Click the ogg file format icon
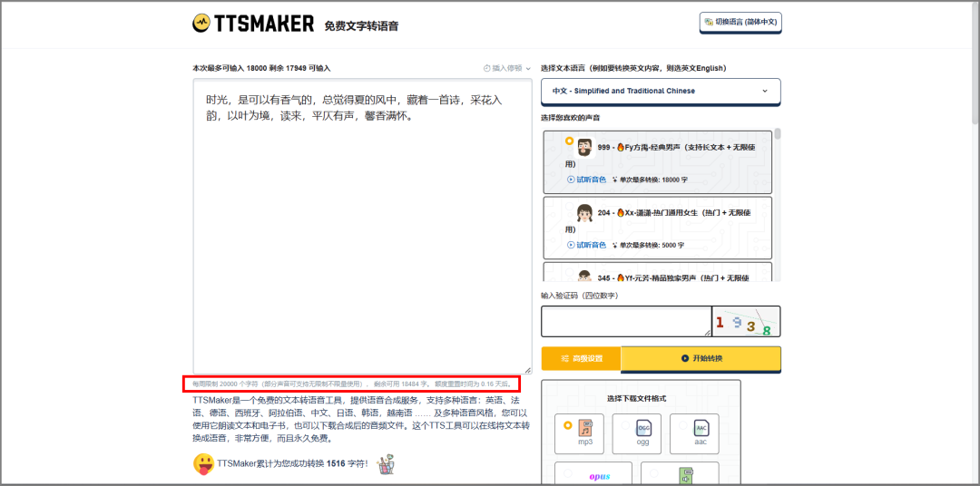980x486 pixels. click(x=643, y=428)
